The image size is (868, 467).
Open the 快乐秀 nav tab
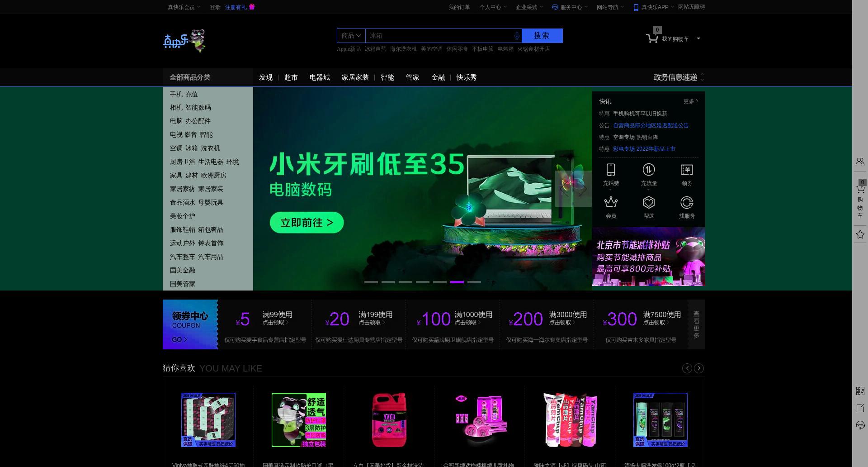(x=467, y=77)
